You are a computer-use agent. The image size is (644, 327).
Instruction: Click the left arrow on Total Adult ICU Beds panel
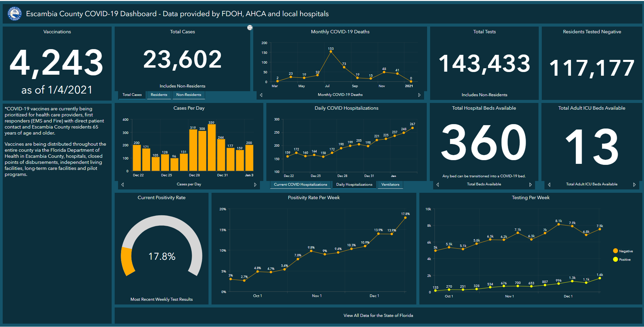pos(548,184)
